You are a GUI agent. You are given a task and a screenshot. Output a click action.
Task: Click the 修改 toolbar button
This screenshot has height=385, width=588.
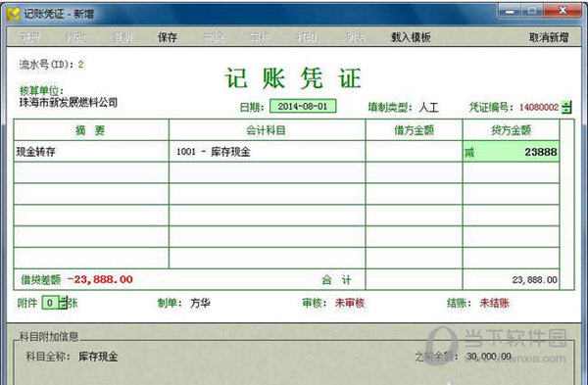[x=75, y=37]
